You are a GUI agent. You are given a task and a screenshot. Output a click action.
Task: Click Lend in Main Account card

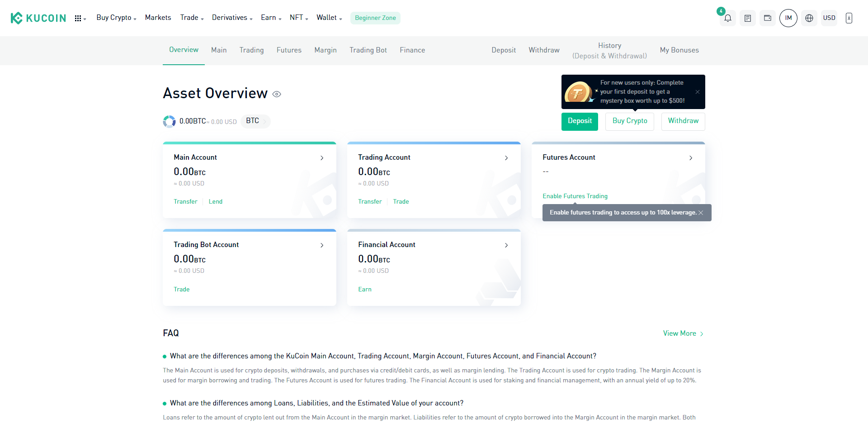pos(215,202)
